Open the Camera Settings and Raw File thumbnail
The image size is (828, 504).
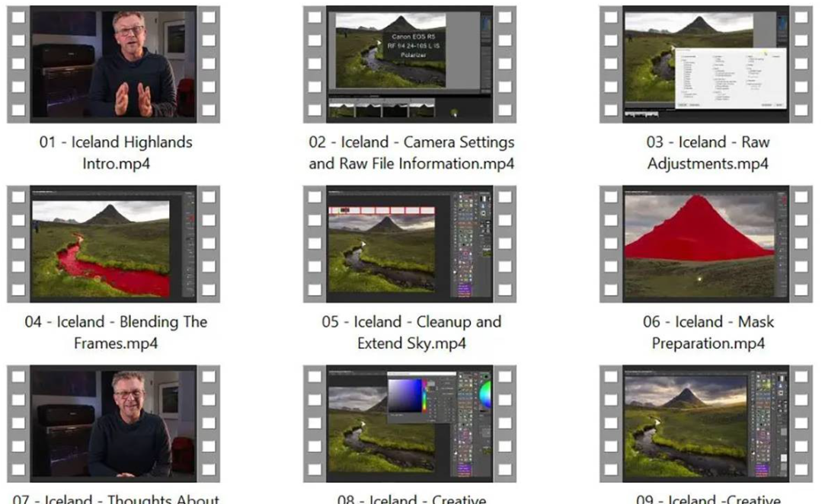tap(410, 65)
